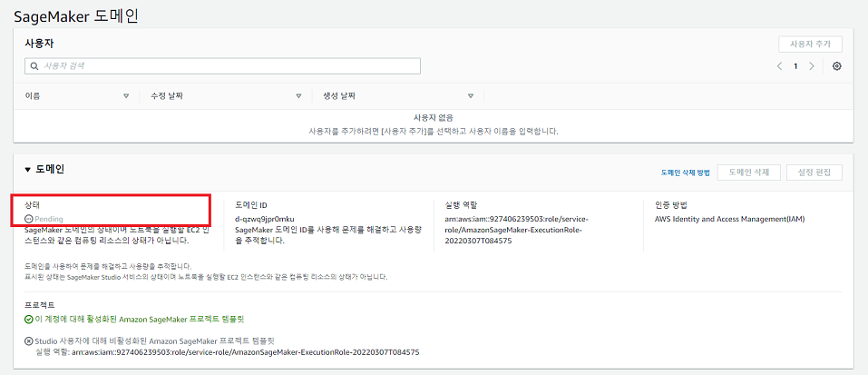Collapse the 도메인 section triangle

[28, 170]
